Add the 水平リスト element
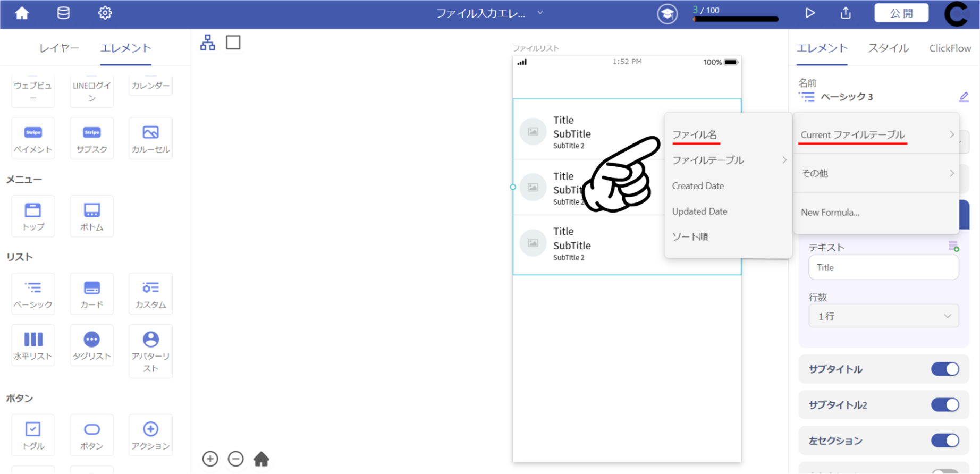The height and width of the screenshot is (474, 980). pos(33,345)
